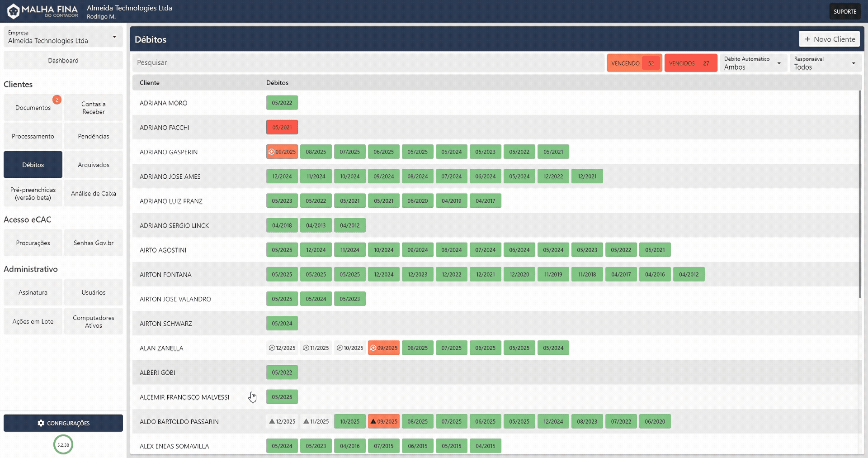This screenshot has width=868, height=458.
Task: Open the Empresa company selector dropdown
Action: (63, 37)
